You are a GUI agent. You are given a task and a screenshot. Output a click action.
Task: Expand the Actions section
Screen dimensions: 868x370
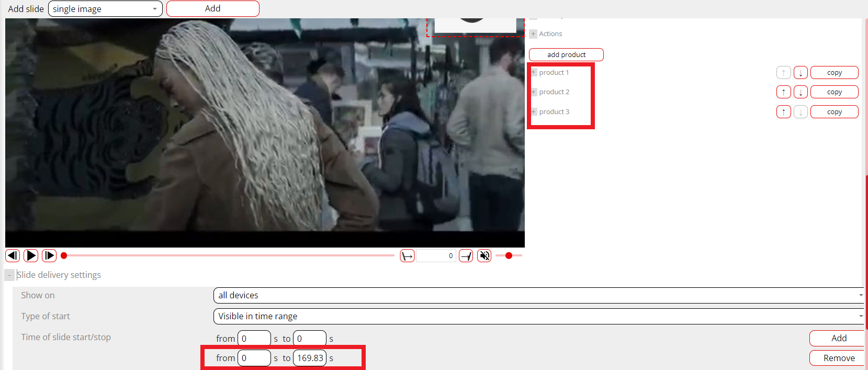(533, 34)
